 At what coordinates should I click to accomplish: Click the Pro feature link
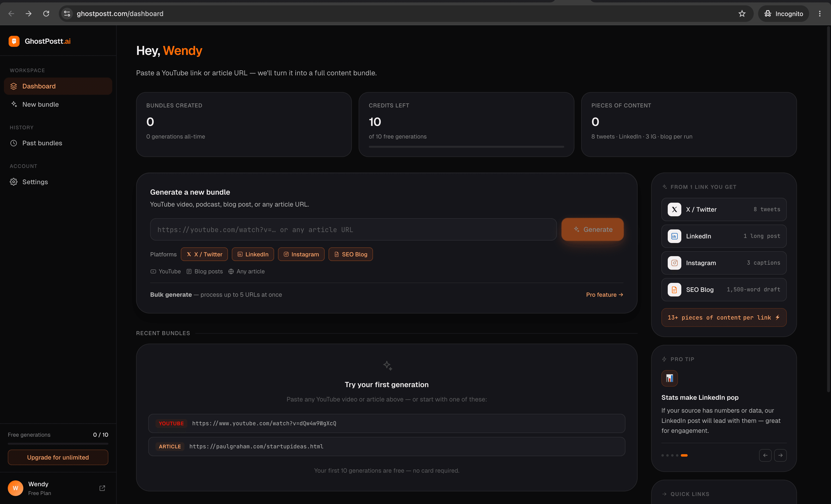coord(604,295)
